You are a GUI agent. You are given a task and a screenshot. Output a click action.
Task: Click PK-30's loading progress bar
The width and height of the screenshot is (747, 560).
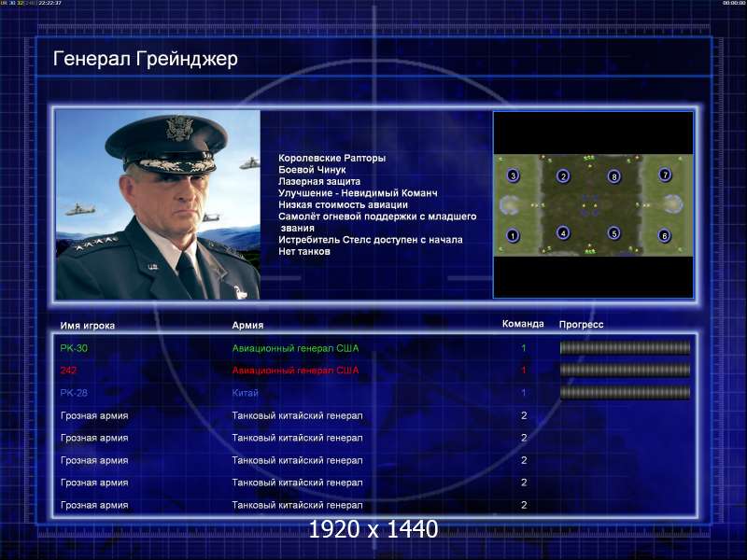pos(625,348)
